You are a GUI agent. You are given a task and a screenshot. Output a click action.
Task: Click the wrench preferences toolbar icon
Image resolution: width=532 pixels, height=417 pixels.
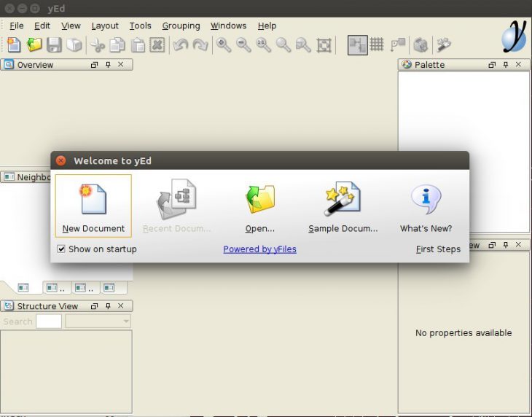pyautogui.click(x=444, y=44)
